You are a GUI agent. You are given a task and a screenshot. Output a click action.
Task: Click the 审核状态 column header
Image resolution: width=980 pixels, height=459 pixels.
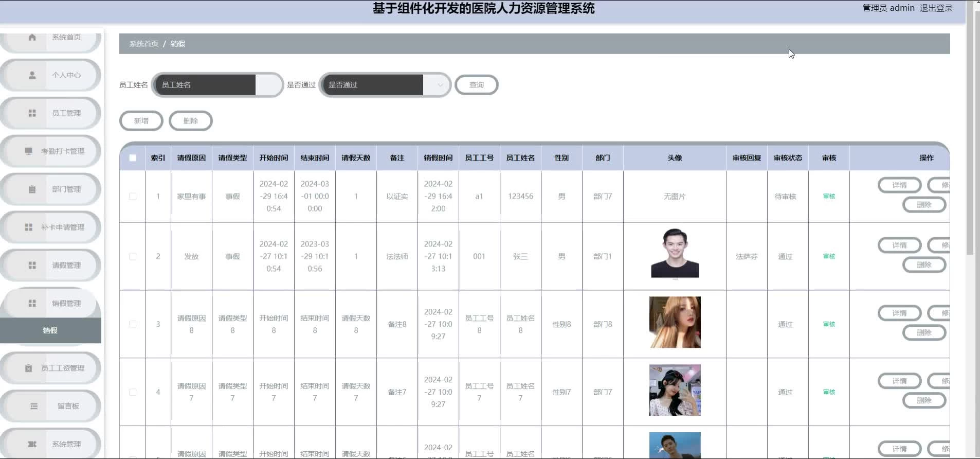point(788,158)
